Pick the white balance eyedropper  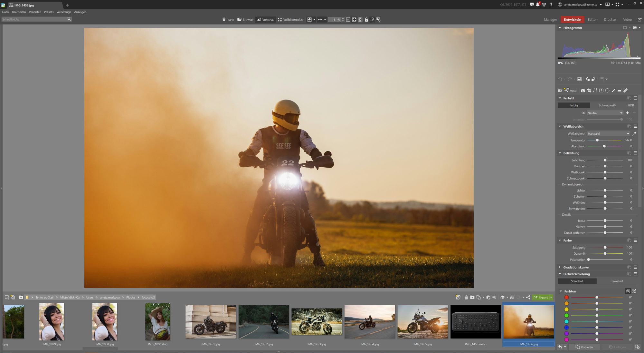point(634,133)
